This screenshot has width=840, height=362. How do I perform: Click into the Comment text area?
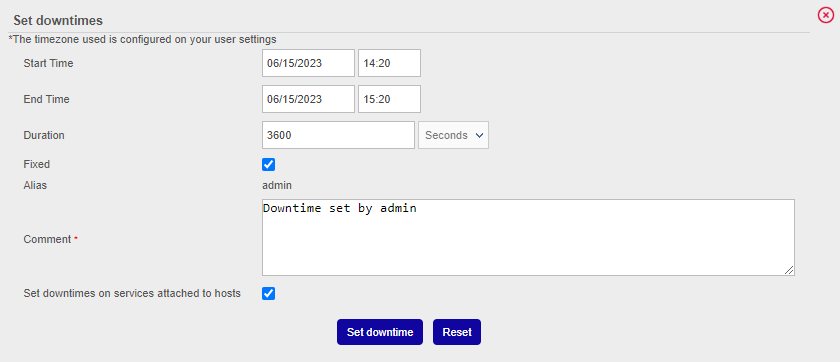[x=528, y=238]
